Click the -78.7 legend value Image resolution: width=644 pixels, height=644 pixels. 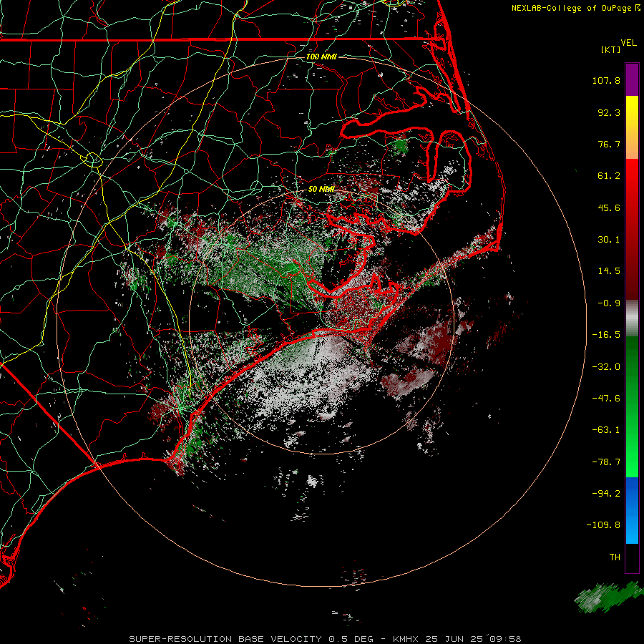[606, 462]
